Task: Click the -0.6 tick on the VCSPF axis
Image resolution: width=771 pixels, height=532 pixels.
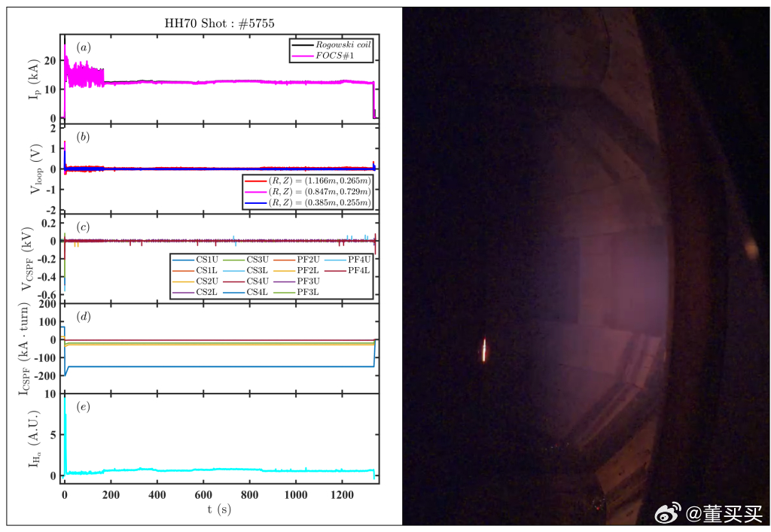Action: (x=47, y=295)
